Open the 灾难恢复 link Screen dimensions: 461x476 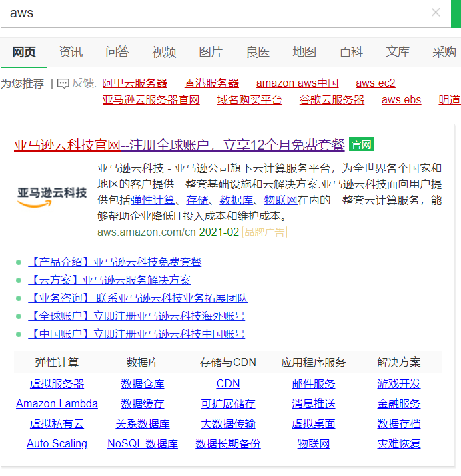pos(399,444)
